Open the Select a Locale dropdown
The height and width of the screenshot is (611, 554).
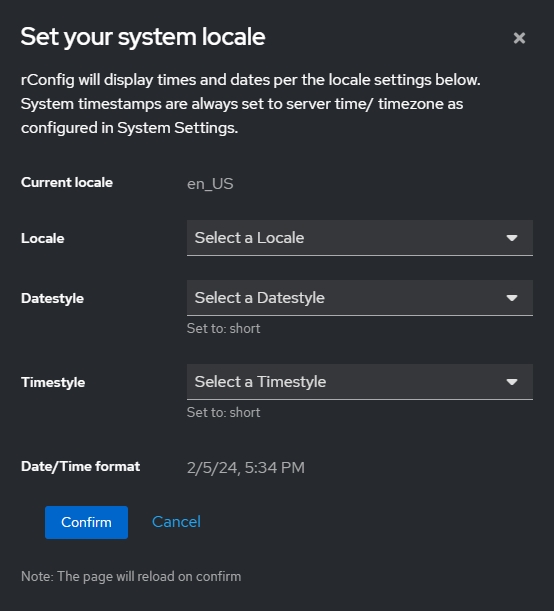(x=360, y=238)
